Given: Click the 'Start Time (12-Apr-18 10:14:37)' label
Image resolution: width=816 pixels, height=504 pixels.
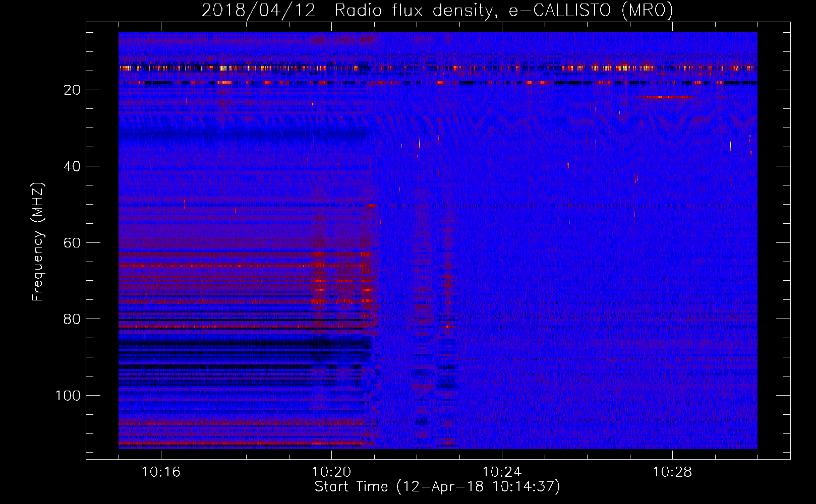Looking at the screenshot, I should (x=437, y=487).
